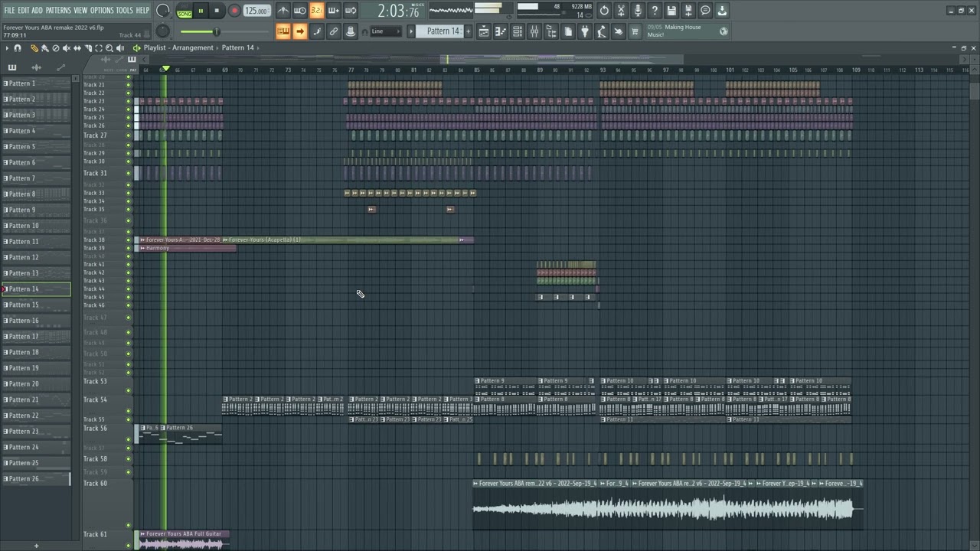
Task: Click the export/render download icon
Action: click(722, 11)
